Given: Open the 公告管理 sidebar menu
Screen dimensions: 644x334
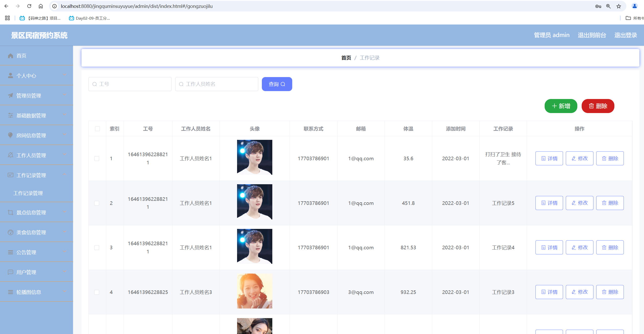Looking at the screenshot, I should click(26, 252).
